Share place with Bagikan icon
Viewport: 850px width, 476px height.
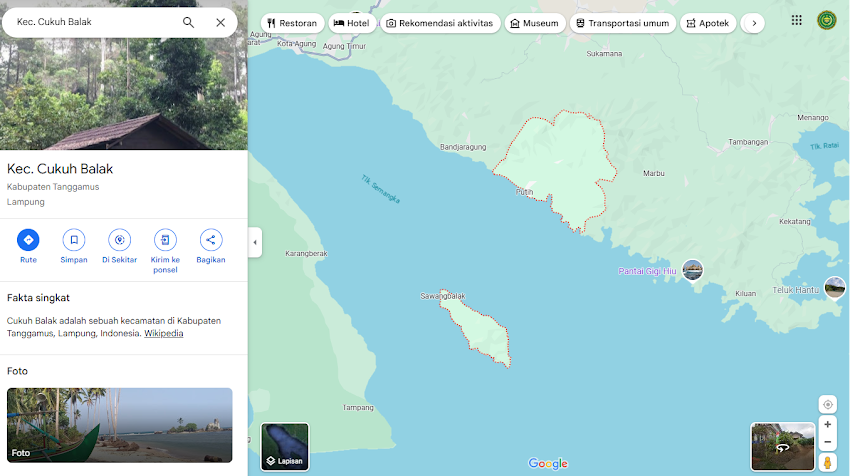211,240
